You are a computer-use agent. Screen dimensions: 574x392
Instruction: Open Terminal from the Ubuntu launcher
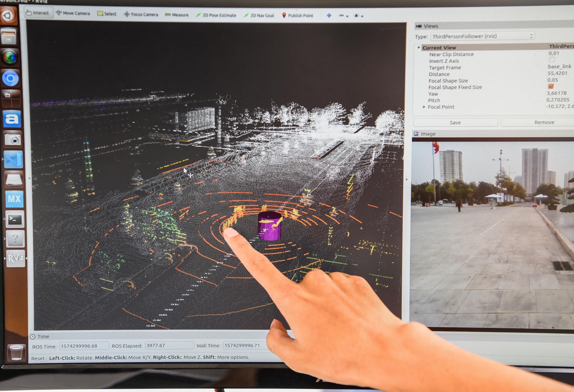coord(14,220)
